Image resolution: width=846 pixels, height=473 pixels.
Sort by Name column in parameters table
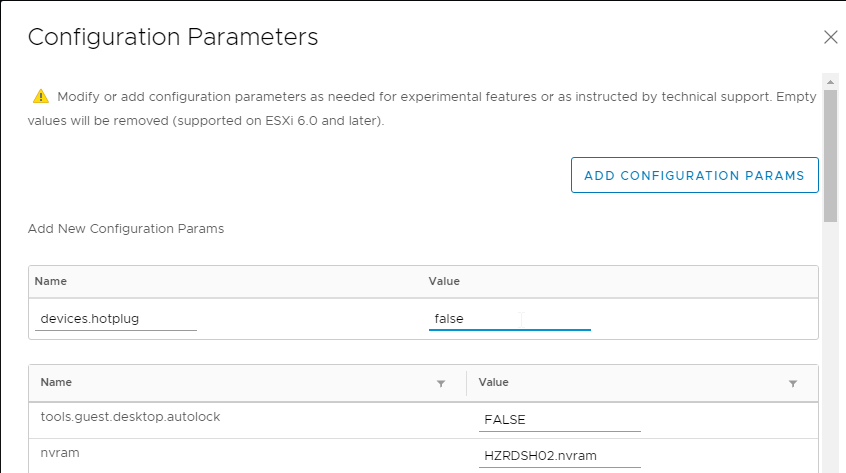tap(56, 382)
